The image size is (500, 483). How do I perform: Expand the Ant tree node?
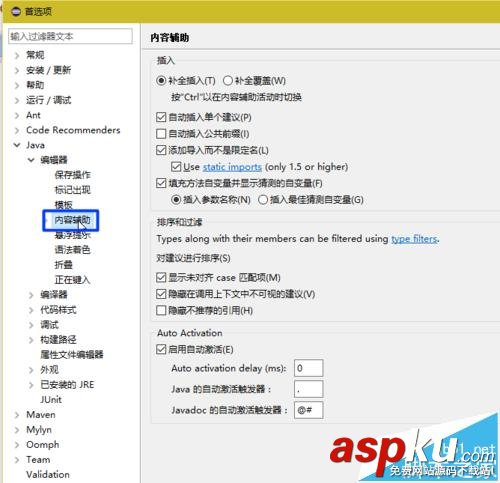17,115
